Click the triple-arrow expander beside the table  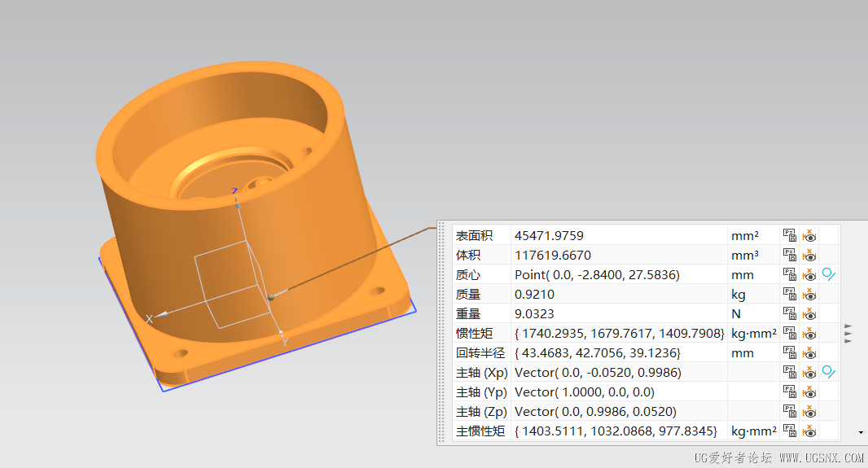[848, 334]
